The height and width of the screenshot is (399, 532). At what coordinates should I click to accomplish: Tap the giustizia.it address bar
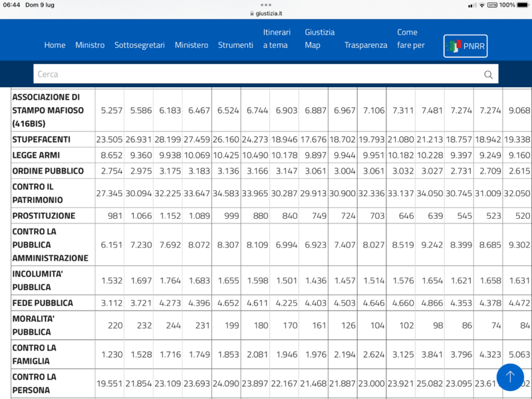pos(269,13)
